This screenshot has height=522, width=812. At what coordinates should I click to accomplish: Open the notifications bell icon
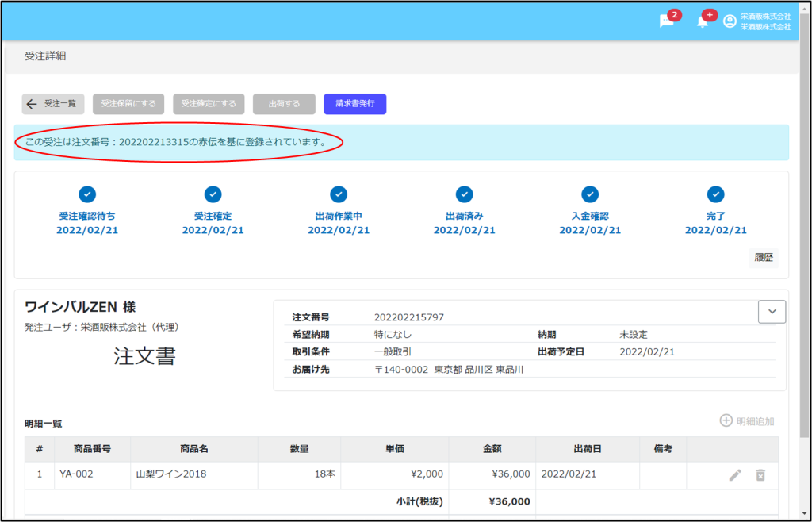703,21
